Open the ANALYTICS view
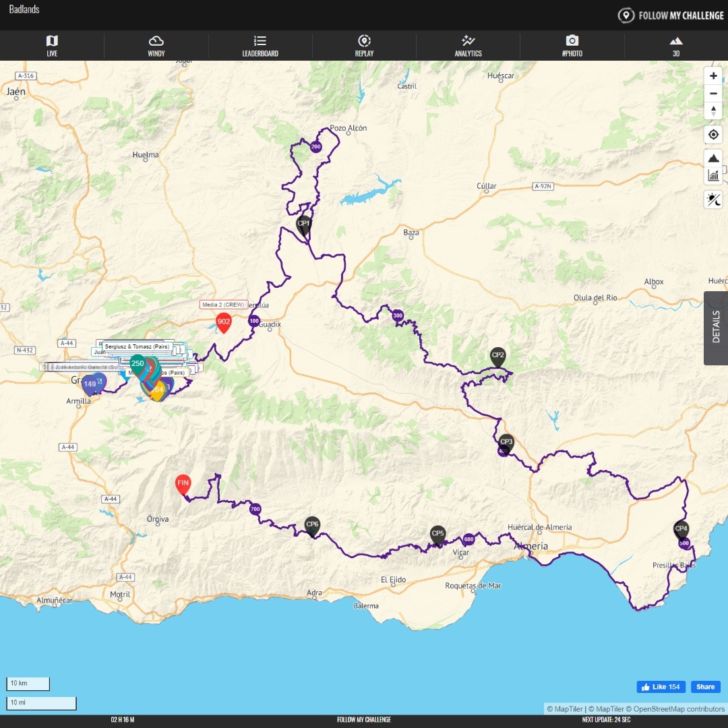Image resolution: width=728 pixels, height=728 pixels. point(468,46)
